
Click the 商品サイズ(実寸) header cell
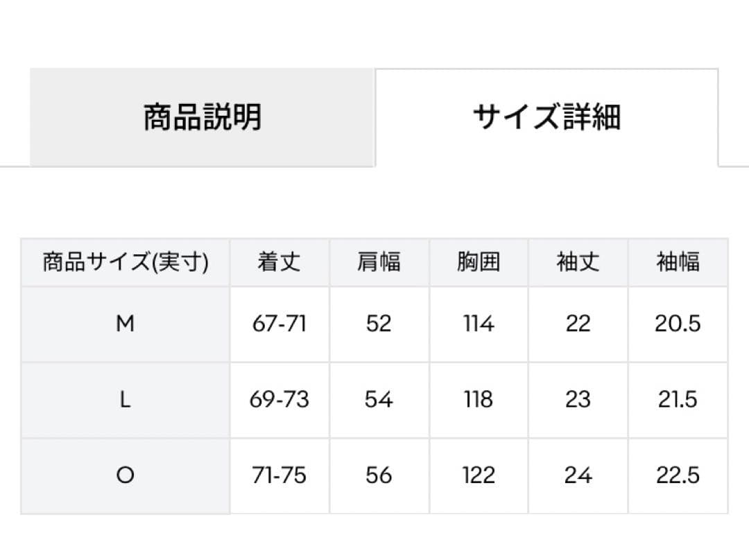point(126,262)
